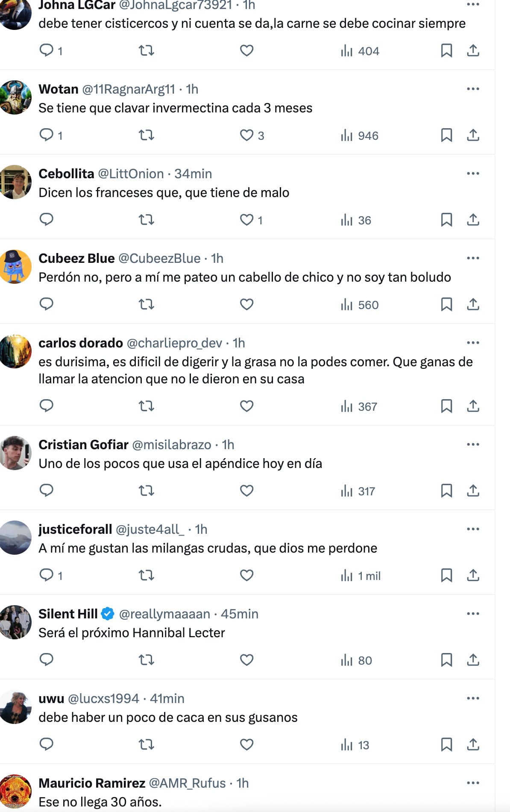
Task: Bookmark Silent Hill's Hannibal Lecter reply
Action: tap(446, 660)
